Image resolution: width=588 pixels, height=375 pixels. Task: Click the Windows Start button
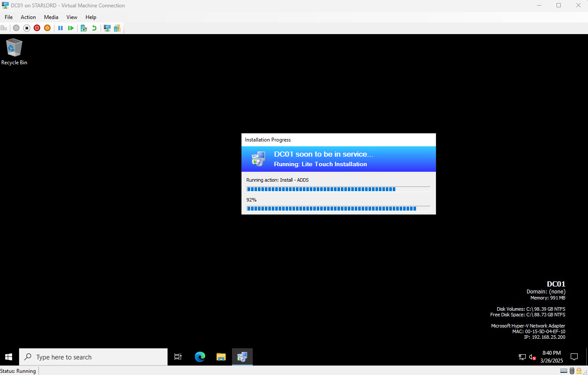pos(9,357)
